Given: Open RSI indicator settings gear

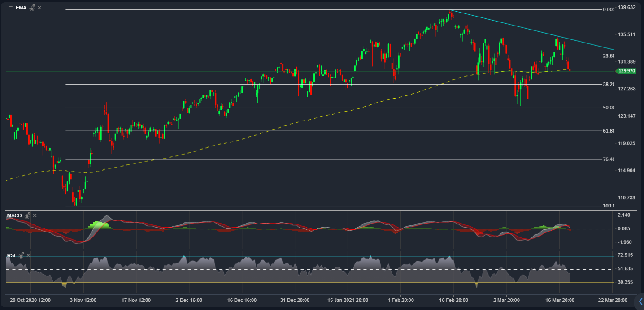Looking at the screenshot, I should [x=22, y=255].
